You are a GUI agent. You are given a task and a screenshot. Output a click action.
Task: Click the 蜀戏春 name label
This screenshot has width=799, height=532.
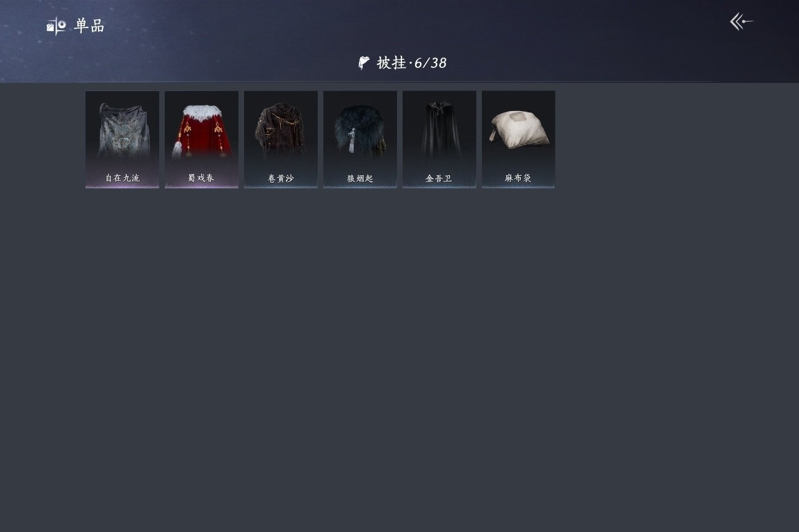201,178
